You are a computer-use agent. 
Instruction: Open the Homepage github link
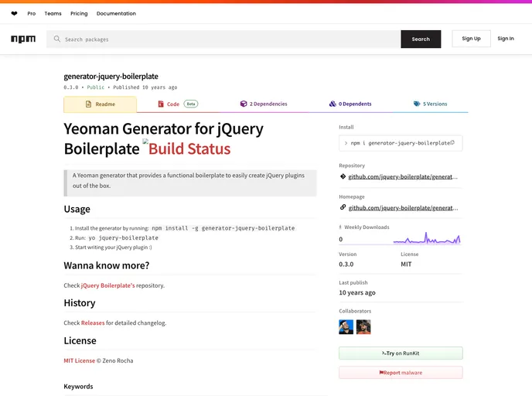pyautogui.click(x=403, y=208)
